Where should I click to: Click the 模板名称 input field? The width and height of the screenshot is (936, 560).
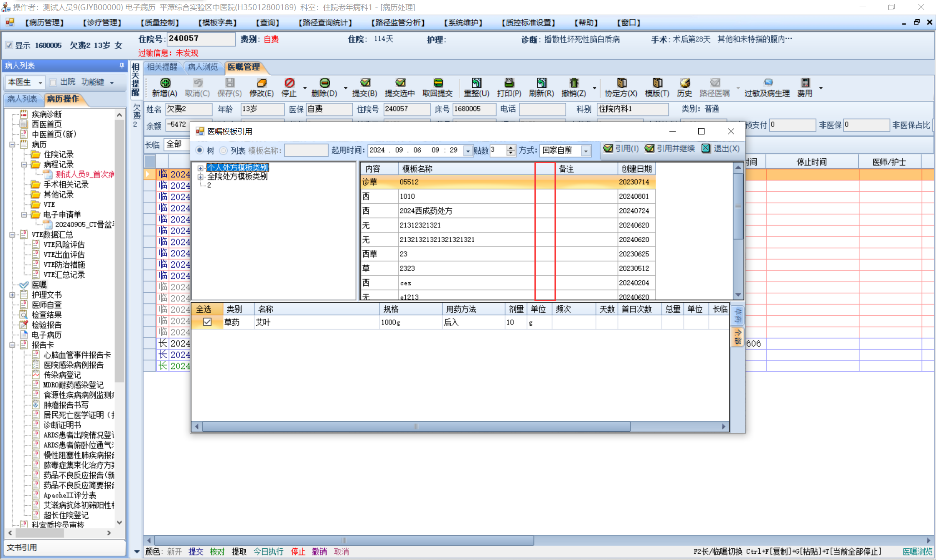click(x=306, y=150)
